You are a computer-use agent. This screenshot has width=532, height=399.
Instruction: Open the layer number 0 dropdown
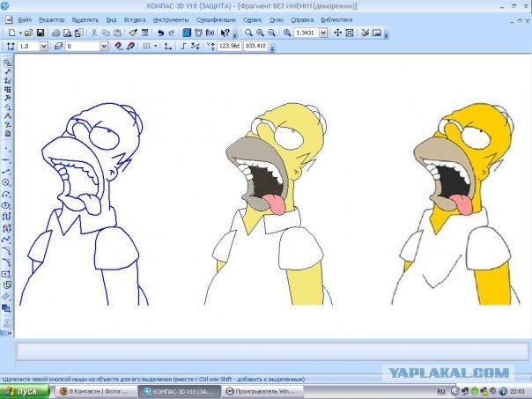(104, 46)
